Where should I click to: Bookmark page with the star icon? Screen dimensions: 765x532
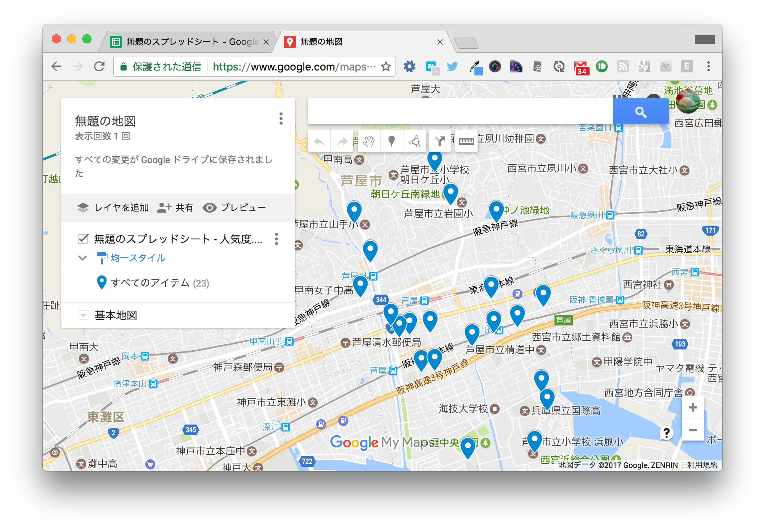pos(386,66)
